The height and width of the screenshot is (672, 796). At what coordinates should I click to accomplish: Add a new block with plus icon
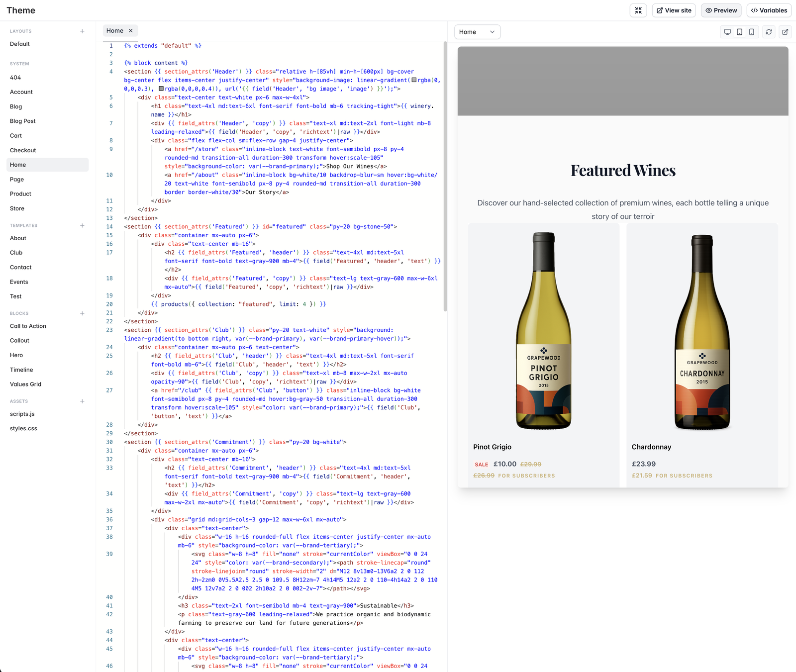82,313
